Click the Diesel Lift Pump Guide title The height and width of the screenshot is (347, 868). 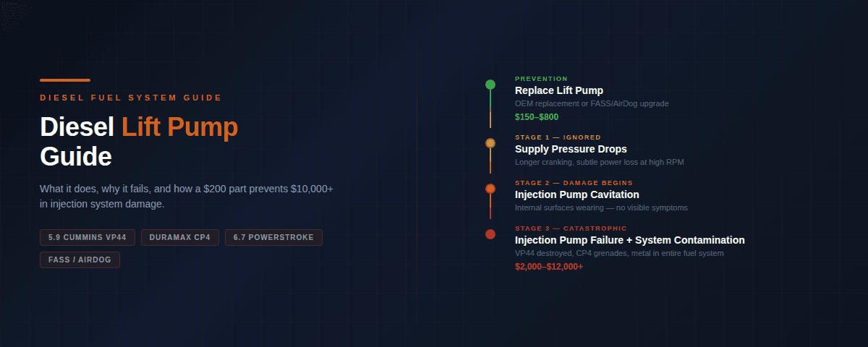point(139,142)
